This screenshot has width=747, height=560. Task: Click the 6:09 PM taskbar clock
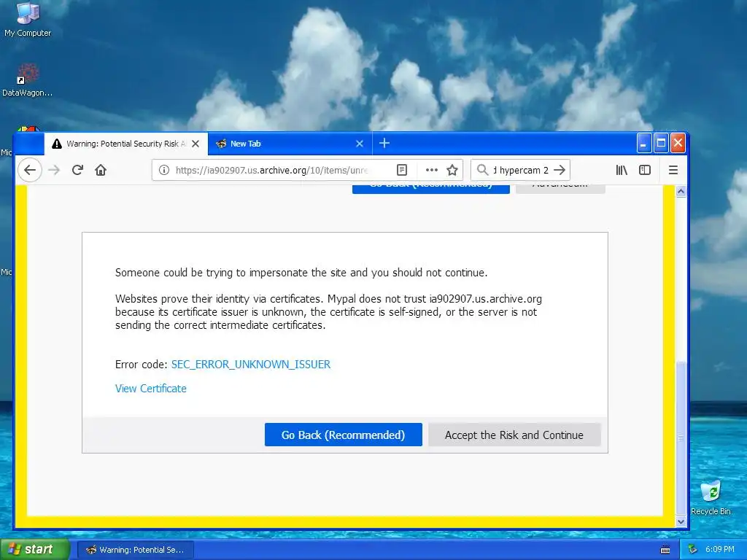point(720,550)
